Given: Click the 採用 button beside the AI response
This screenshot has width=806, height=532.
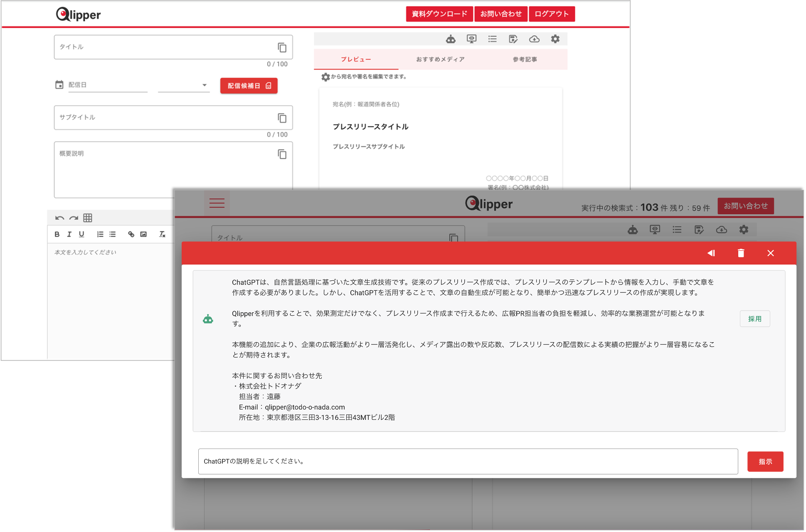Looking at the screenshot, I should (x=754, y=319).
